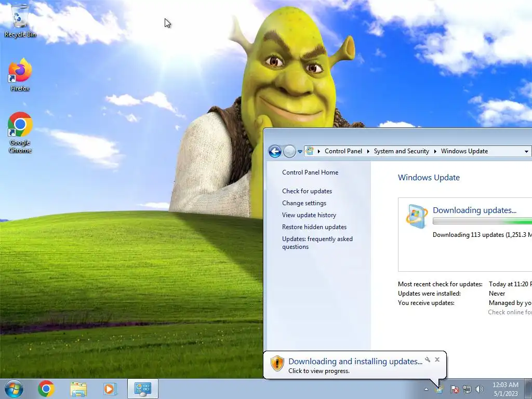532x399 pixels.
Task: Open View update history
Action: (x=309, y=215)
